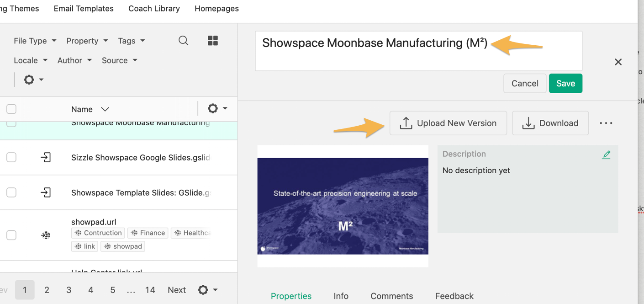Open the three-dot more actions menu
644x304 pixels.
[606, 123]
